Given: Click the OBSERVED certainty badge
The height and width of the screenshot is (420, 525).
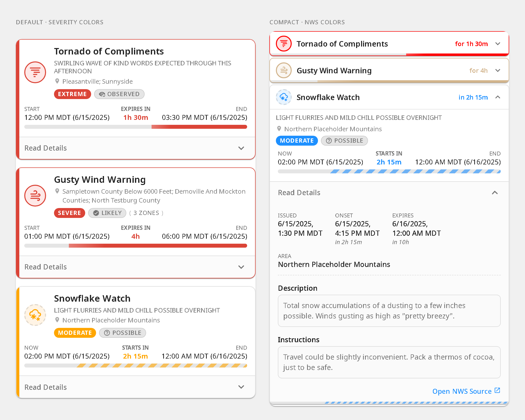Looking at the screenshot, I should tap(119, 94).
